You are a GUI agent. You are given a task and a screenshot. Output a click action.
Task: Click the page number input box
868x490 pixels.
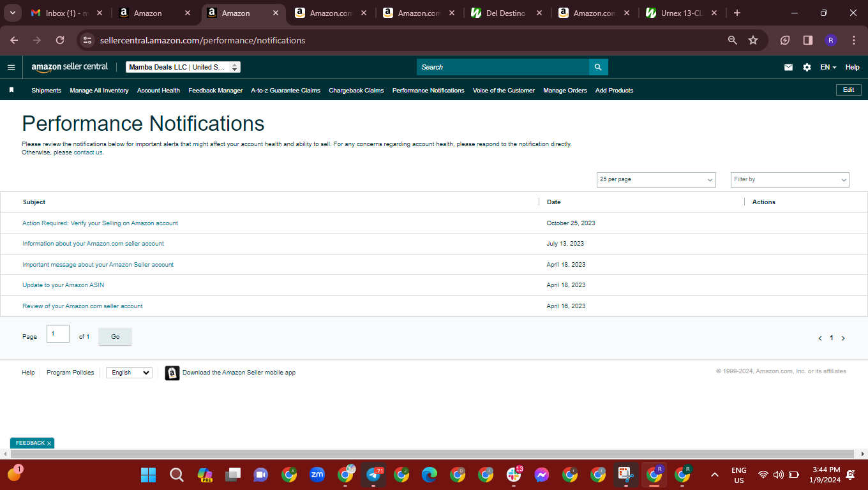point(58,334)
